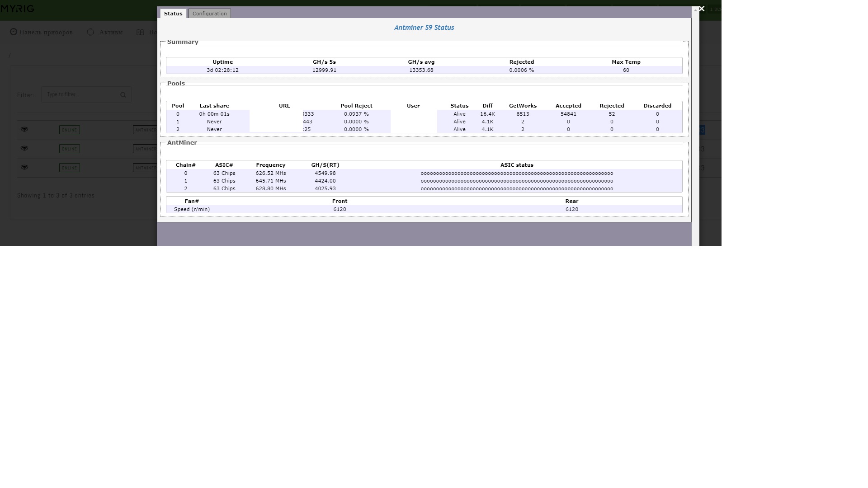
Task: Click the Pool Reject column header
Action: [356, 106]
